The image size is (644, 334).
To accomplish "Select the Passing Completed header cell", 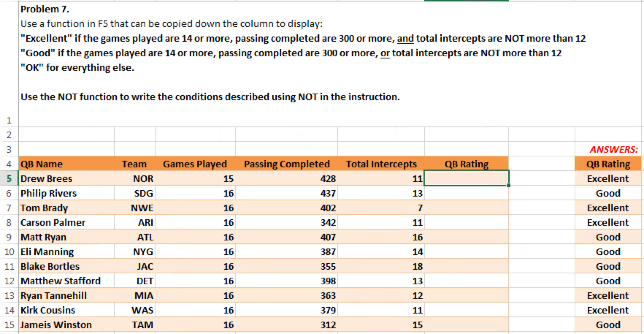I will [x=287, y=164].
